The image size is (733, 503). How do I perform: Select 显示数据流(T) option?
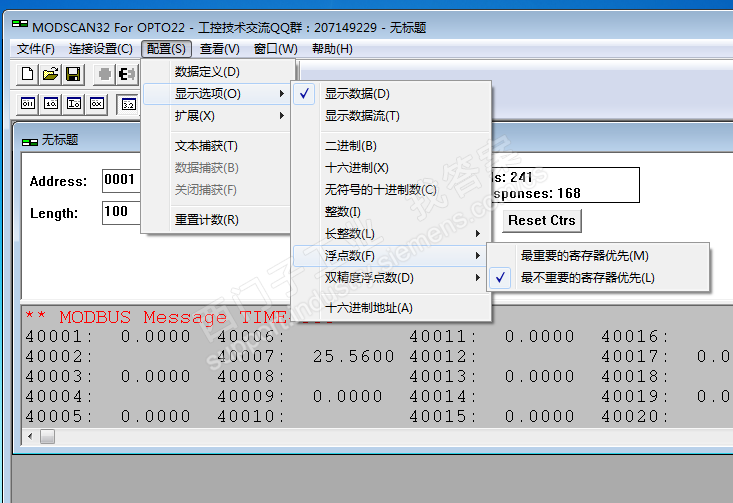click(x=391, y=116)
